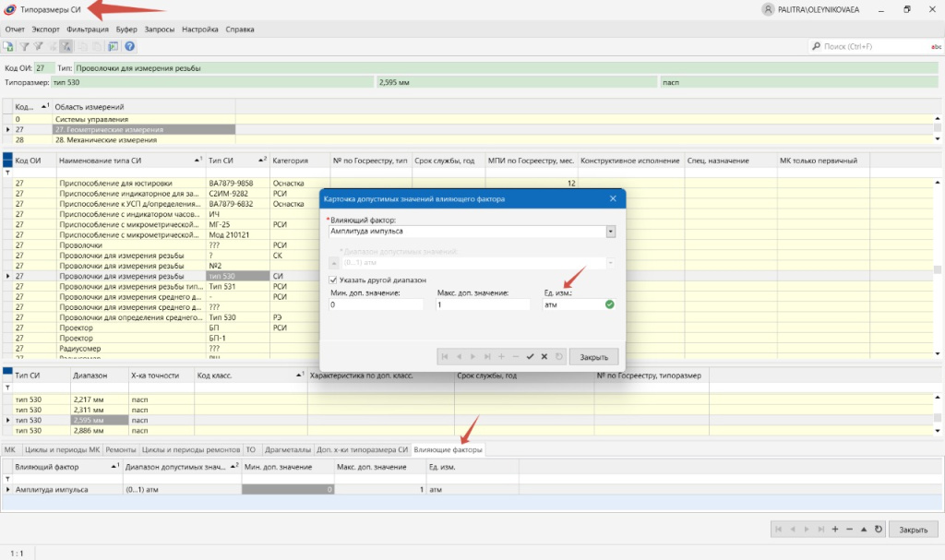Click filter row icon of influencing factors table
Viewport: 945px width, 560px height.
pyautogui.click(x=7, y=479)
